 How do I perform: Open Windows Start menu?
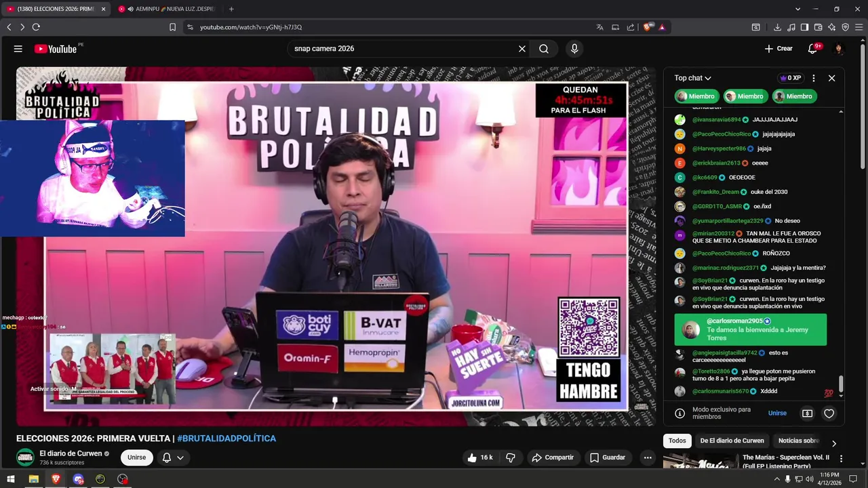(x=10, y=479)
